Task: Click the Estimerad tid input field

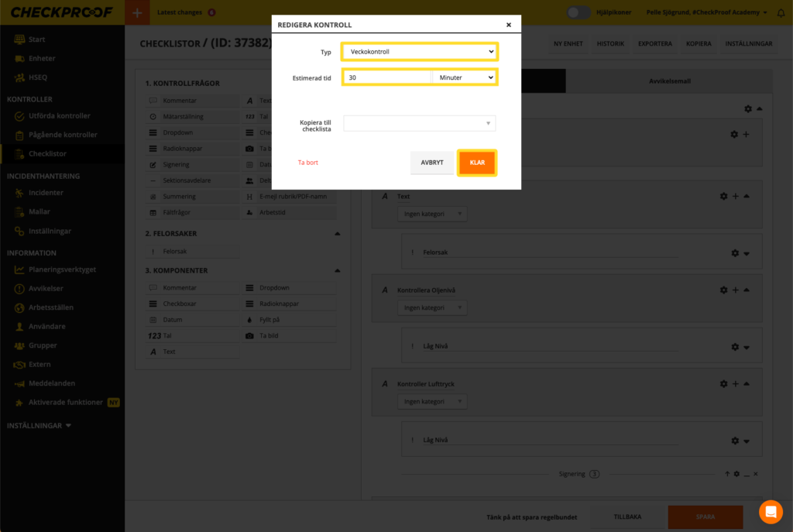Action: coord(386,77)
